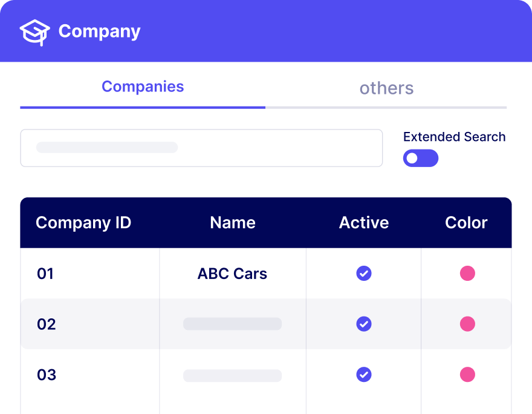Click the Color column header

pos(466,223)
